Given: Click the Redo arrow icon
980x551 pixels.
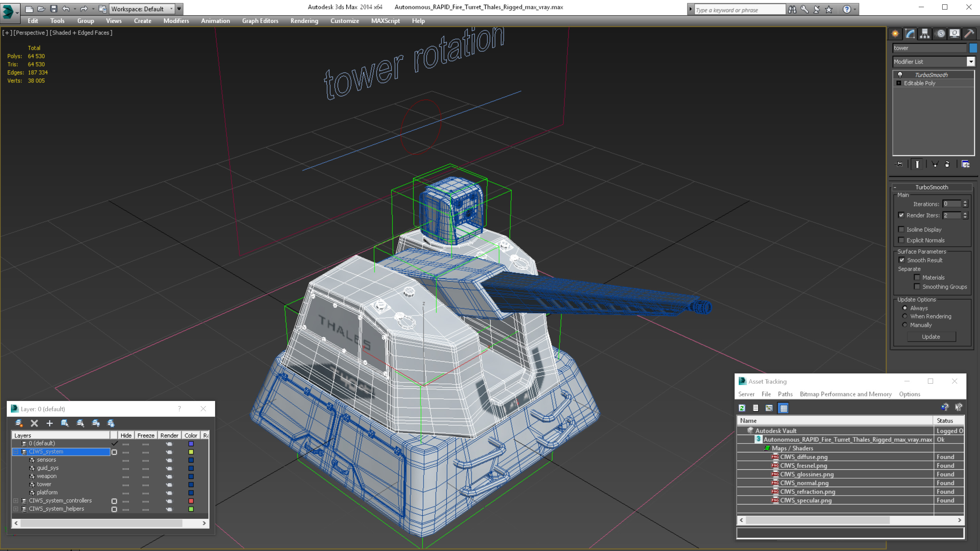Looking at the screenshot, I should pos(84,9).
